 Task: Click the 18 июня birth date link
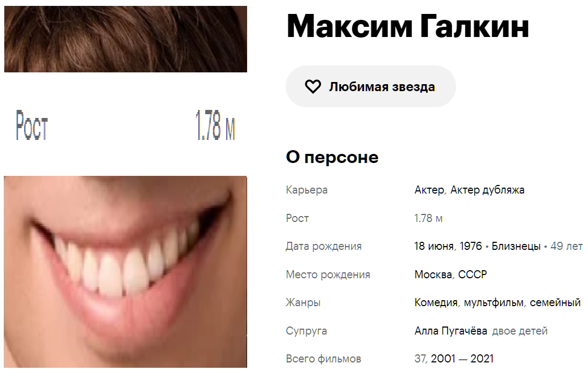pyautogui.click(x=434, y=246)
